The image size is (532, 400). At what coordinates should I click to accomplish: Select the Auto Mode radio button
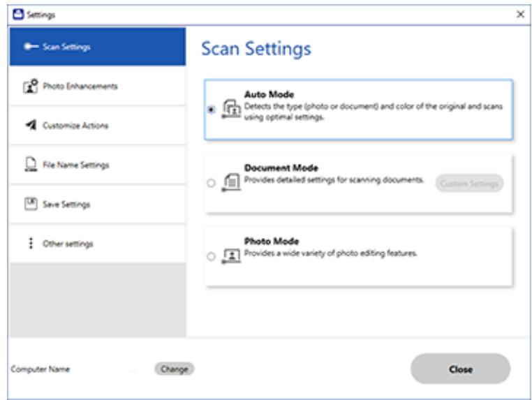(211, 110)
